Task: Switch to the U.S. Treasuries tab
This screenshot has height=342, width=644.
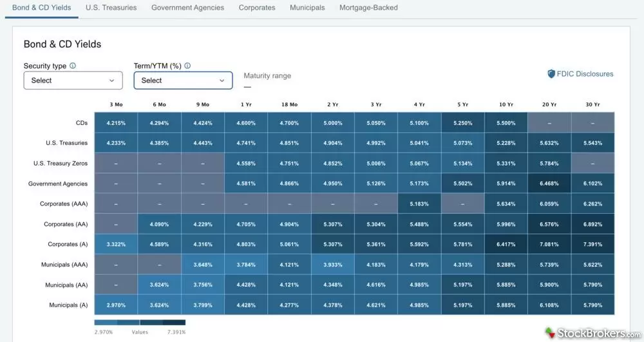Action: 111,8
